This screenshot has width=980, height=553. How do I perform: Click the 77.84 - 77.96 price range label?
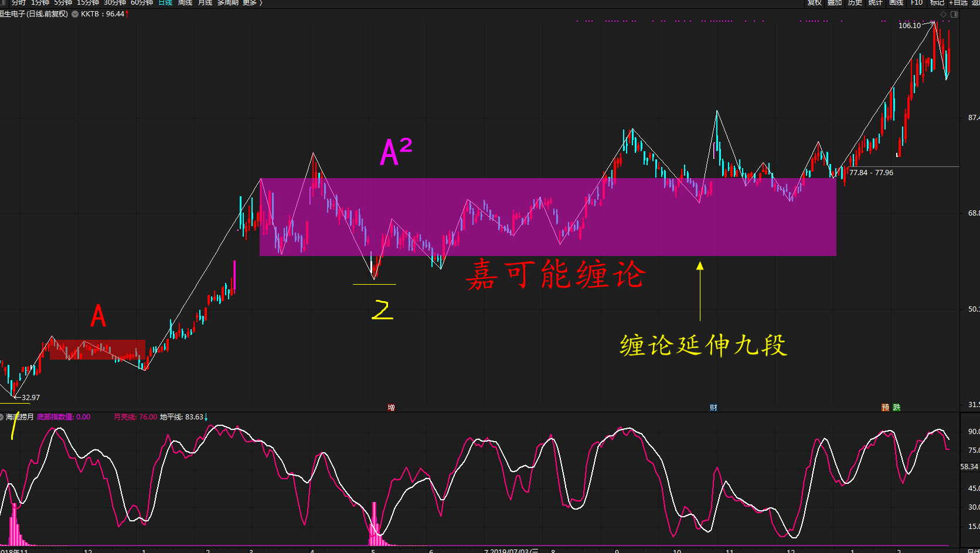pos(871,173)
